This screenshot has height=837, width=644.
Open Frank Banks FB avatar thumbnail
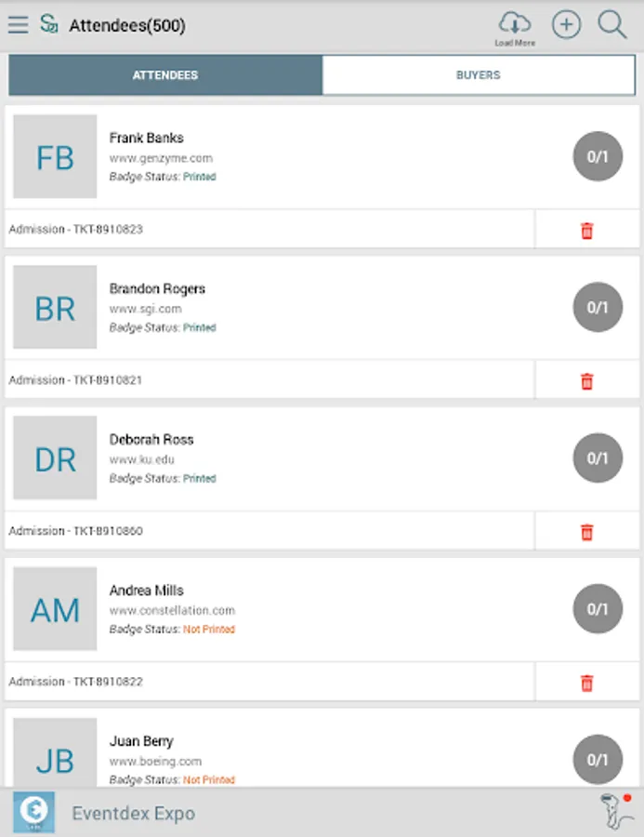tap(55, 157)
